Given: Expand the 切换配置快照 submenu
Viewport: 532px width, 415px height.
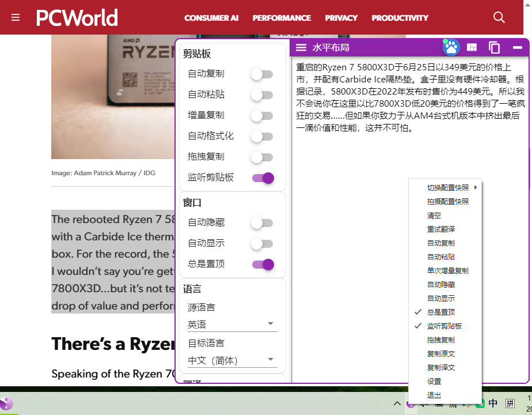Looking at the screenshot, I should point(445,187).
